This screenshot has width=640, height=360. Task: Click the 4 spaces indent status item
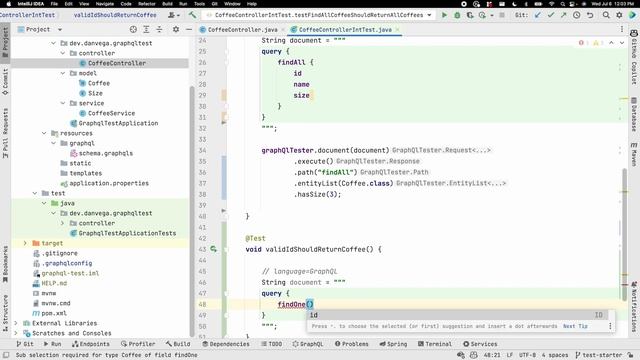click(555, 355)
